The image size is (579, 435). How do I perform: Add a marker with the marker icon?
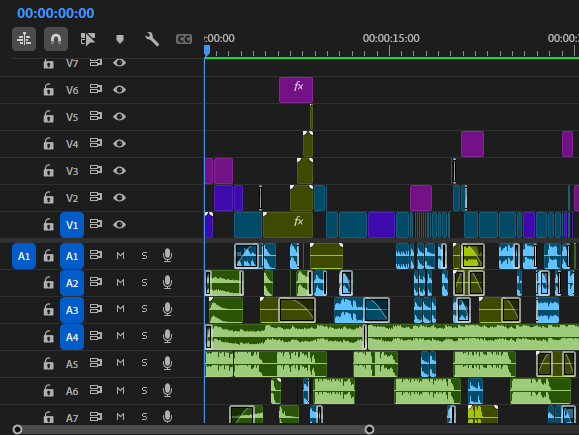(120, 39)
